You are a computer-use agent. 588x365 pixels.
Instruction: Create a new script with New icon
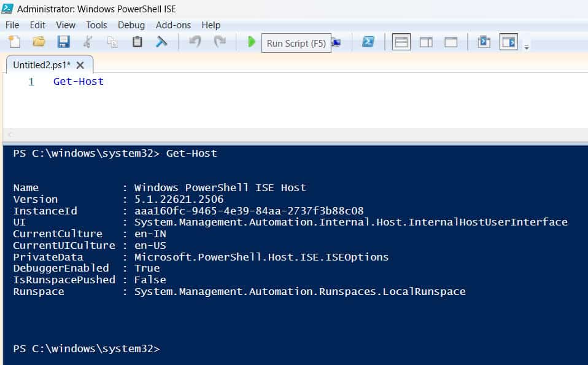(14, 42)
